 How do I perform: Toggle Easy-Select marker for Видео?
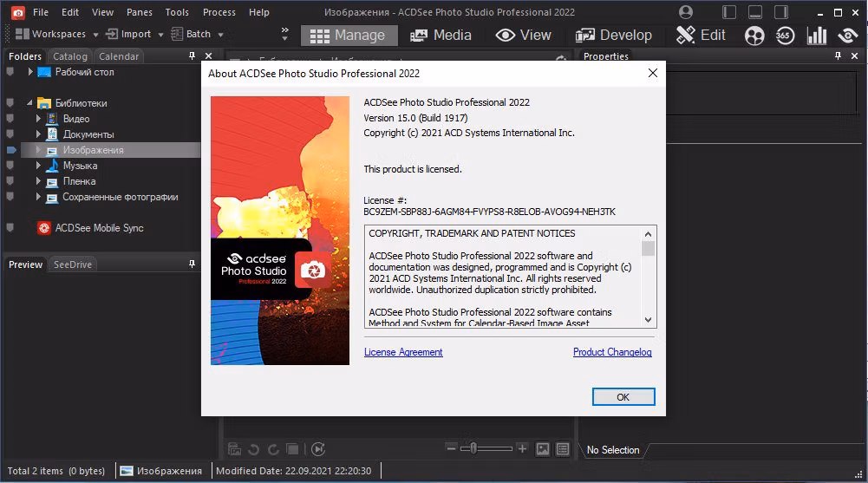pos(10,119)
